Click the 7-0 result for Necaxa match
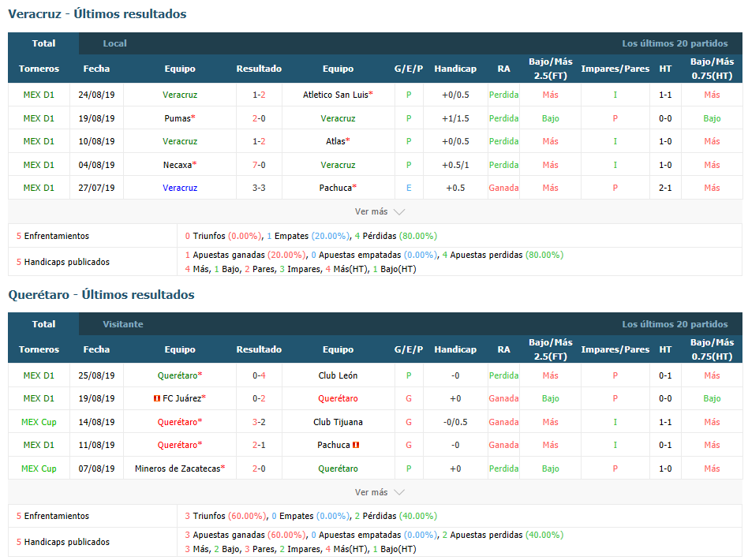 coord(259,165)
